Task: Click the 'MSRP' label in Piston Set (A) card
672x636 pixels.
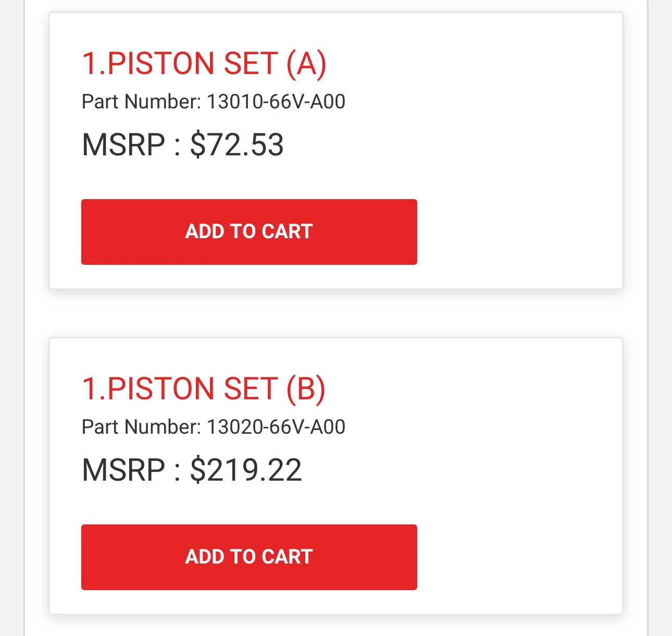Action: pos(123,145)
